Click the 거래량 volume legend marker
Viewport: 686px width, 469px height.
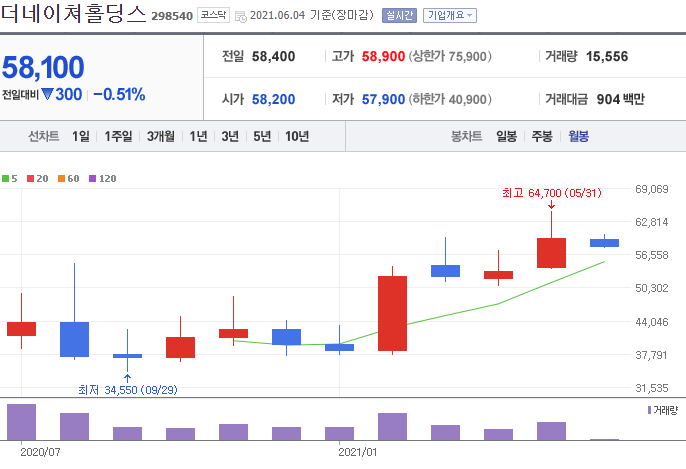[x=649, y=410]
